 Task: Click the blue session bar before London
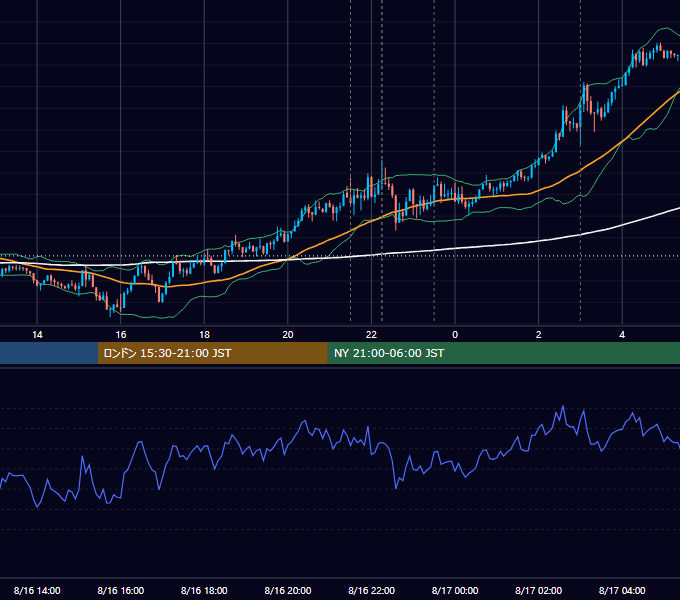tap(49, 353)
